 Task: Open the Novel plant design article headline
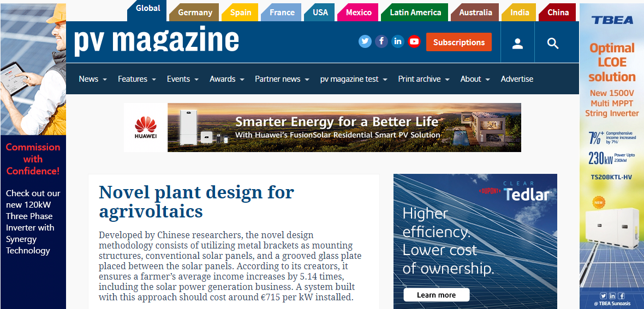(196, 202)
